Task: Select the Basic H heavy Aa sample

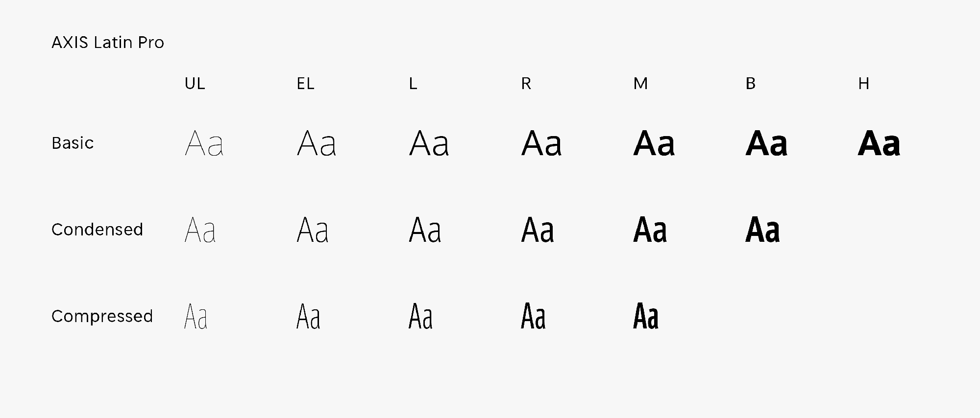Action: coord(879,143)
